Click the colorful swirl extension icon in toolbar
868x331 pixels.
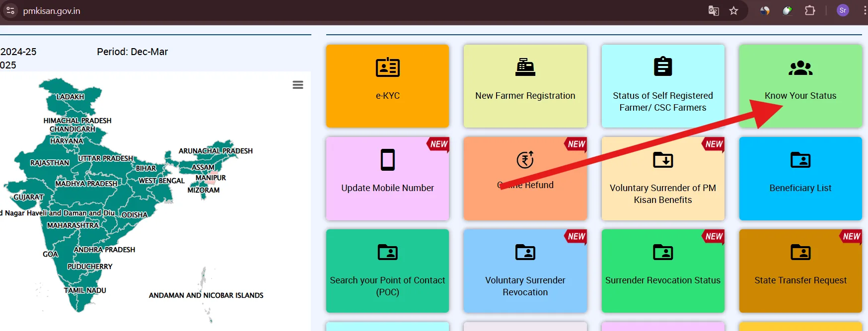(x=765, y=10)
